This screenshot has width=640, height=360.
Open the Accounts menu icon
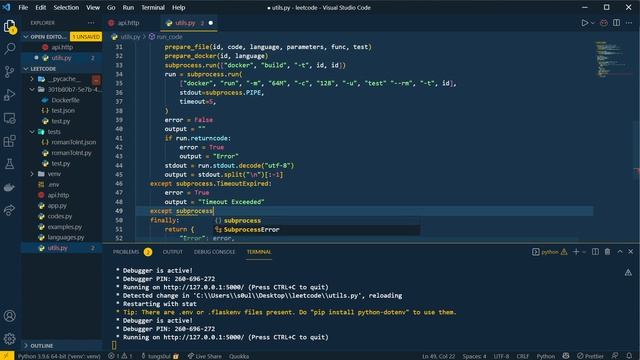pyautogui.click(x=9, y=316)
